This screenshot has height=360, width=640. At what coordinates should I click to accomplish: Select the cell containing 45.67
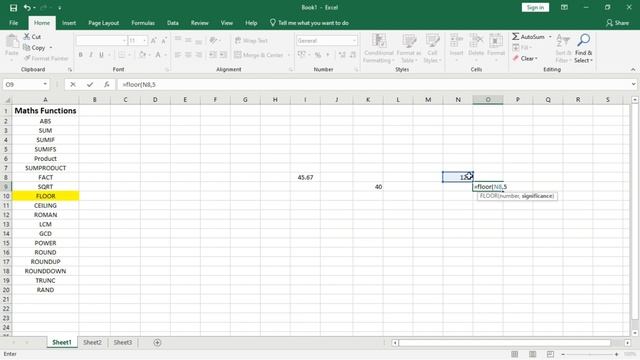tap(305, 177)
